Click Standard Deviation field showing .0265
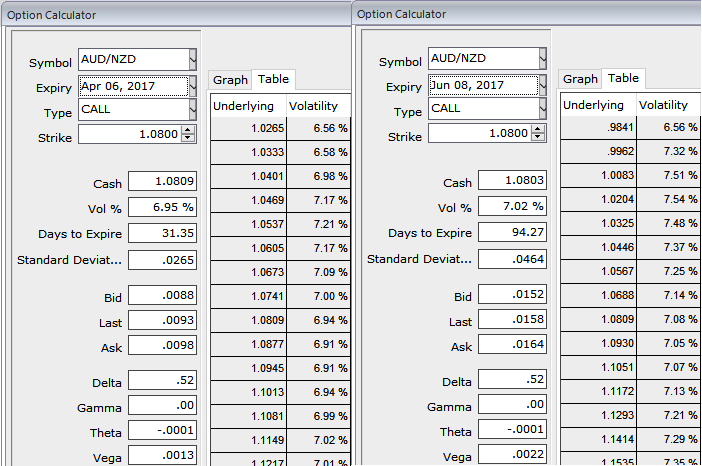 [x=163, y=260]
